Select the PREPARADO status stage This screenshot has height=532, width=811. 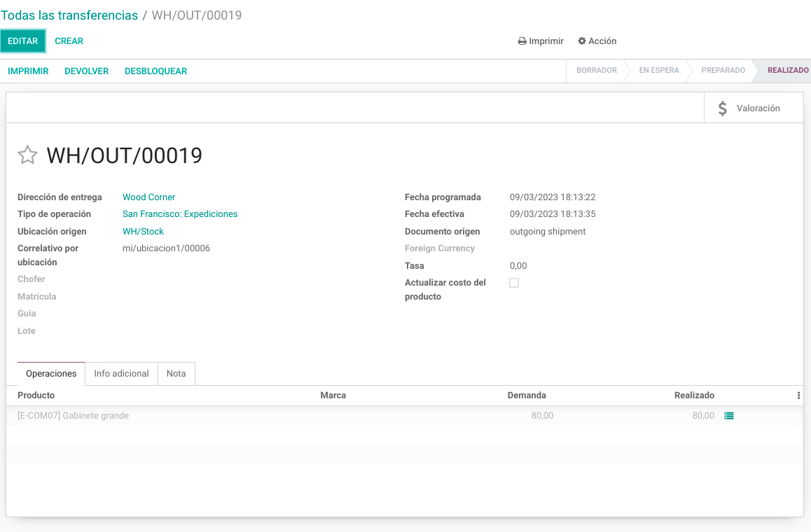click(x=723, y=70)
